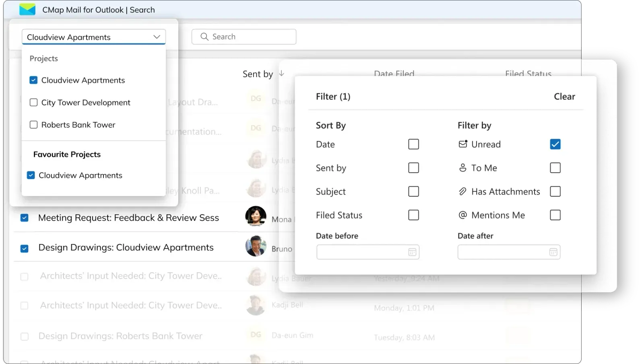644x364 pixels.
Task: Click the Date after input field
Action: click(509, 252)
